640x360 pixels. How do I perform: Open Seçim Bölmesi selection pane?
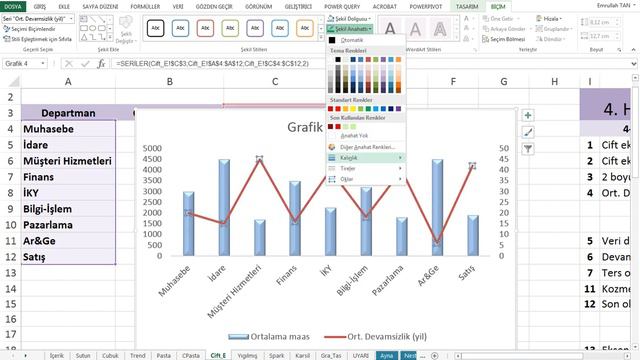[x=503, y=39]
